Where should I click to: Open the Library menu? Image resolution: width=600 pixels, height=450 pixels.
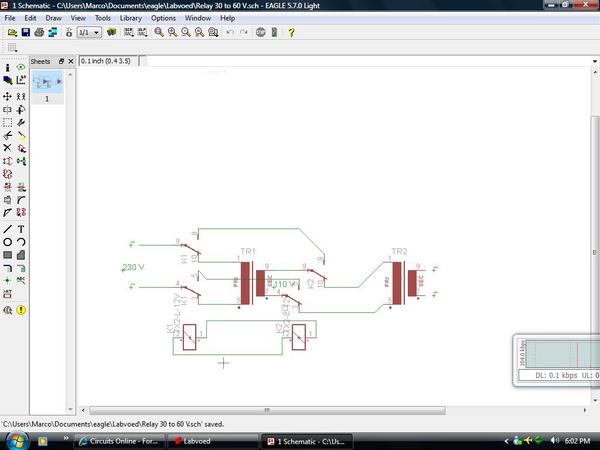point(130,18)
